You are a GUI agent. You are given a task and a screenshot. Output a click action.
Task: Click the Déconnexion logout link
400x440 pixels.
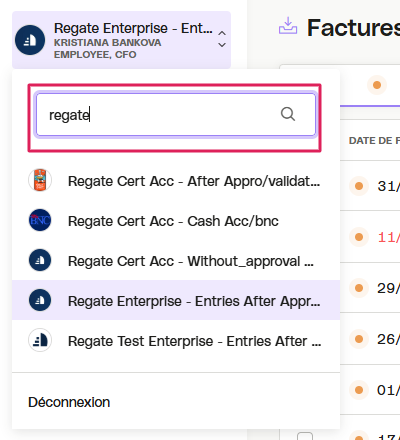click(x=69, y=402)
